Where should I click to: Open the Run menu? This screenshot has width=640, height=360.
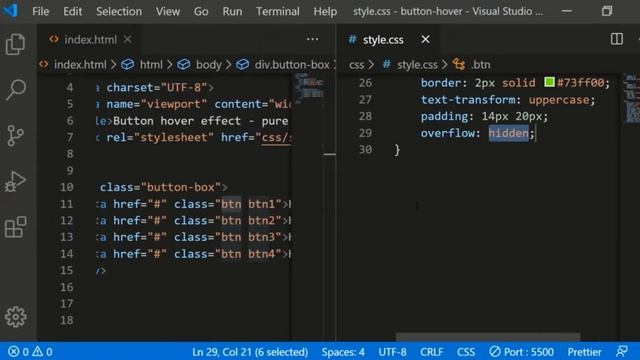click(232, 11)
